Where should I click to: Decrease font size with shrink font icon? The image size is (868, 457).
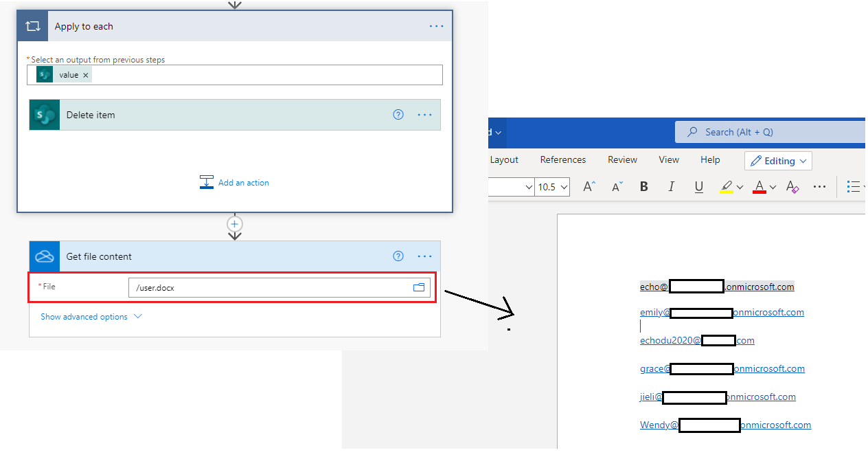[617, 186]
